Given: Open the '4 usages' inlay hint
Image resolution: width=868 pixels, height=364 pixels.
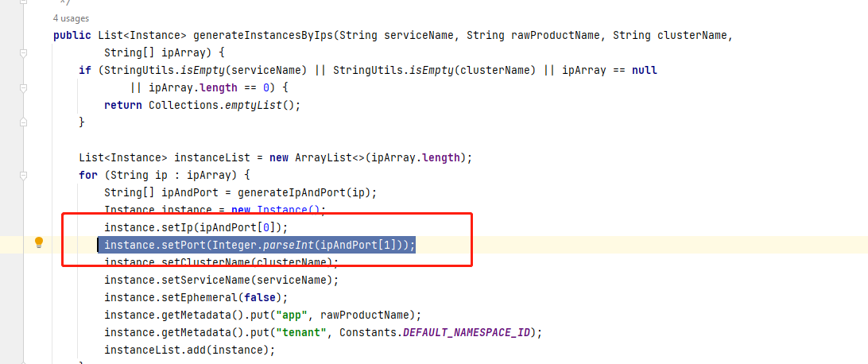Looking at the screenshot, I should (x=71, y=18).
